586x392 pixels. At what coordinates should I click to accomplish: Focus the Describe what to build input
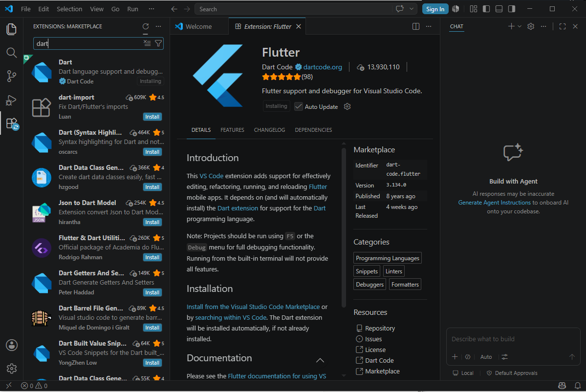(513, 339)
